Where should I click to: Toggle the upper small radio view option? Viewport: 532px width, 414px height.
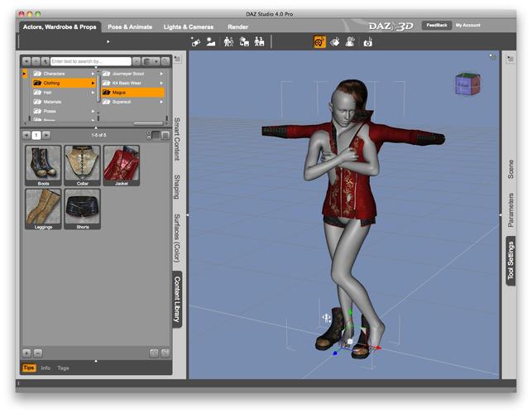[x=149, y=132]
